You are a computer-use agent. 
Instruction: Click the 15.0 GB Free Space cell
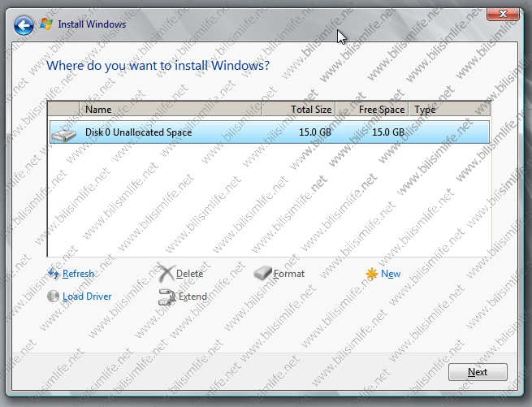[x=388, y=132]
